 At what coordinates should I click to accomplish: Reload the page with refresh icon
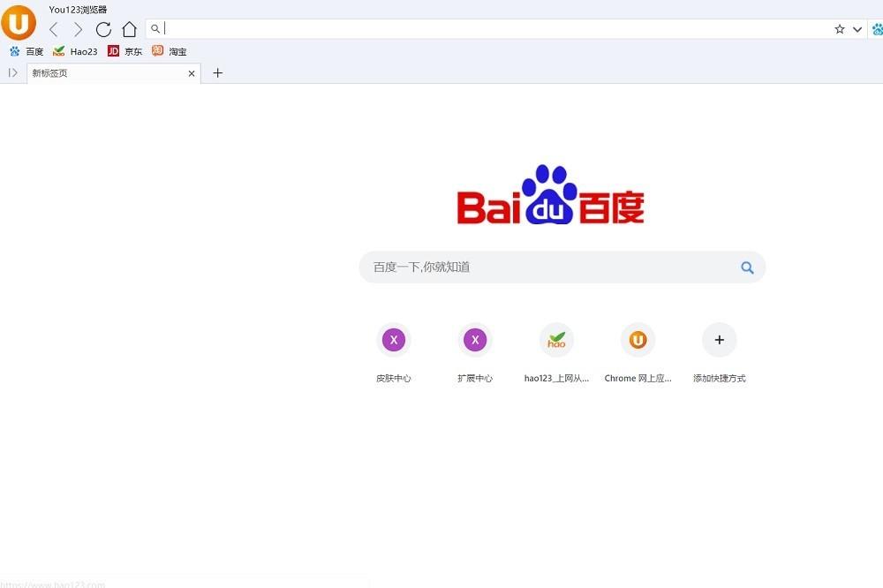103,29
